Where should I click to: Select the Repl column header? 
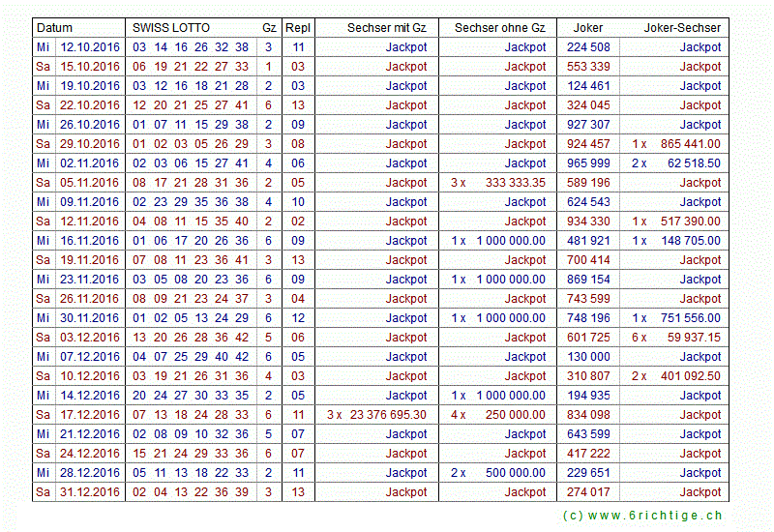[298, 28]
